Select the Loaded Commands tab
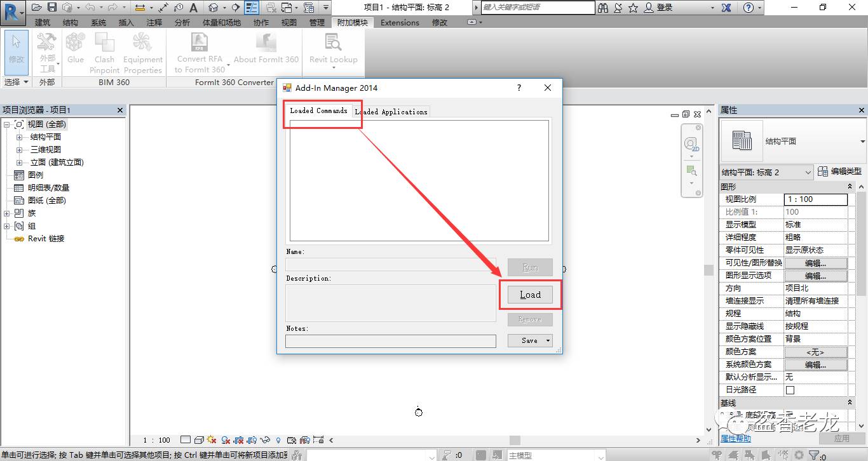The height and width of the screenshot is (461, 868). [318, 110]
